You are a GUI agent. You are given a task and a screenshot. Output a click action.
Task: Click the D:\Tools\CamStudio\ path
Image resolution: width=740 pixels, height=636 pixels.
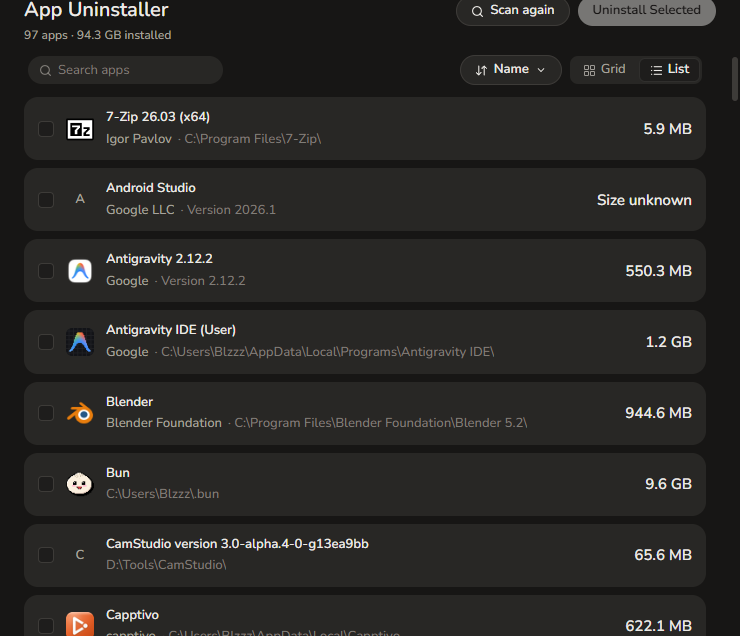click(166, 565)
